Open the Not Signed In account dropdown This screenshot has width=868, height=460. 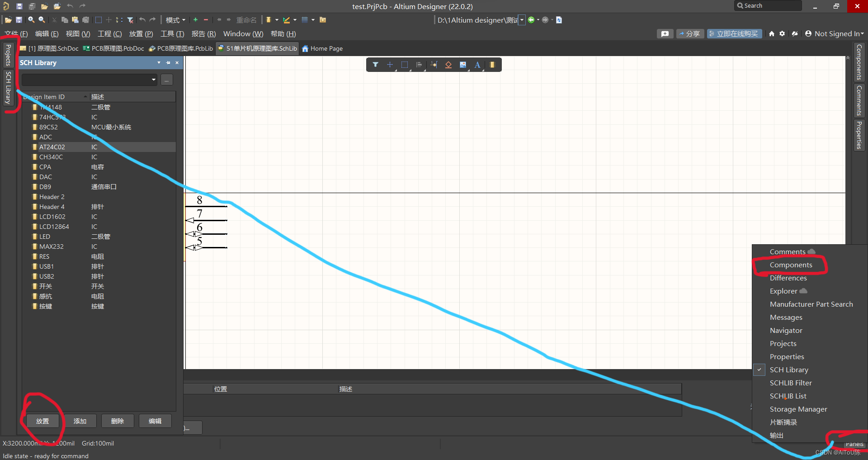tap(835, 34)
